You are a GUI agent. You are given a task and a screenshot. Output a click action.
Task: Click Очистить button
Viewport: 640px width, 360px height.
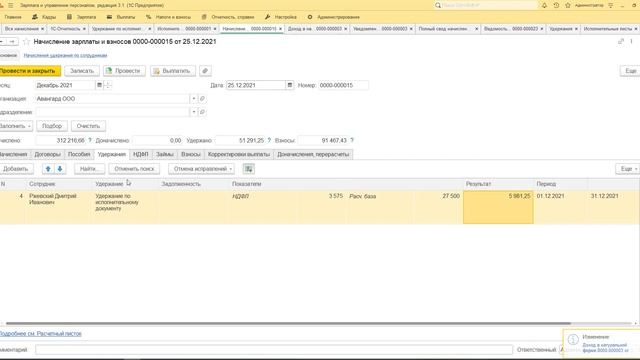pos(88,126)
